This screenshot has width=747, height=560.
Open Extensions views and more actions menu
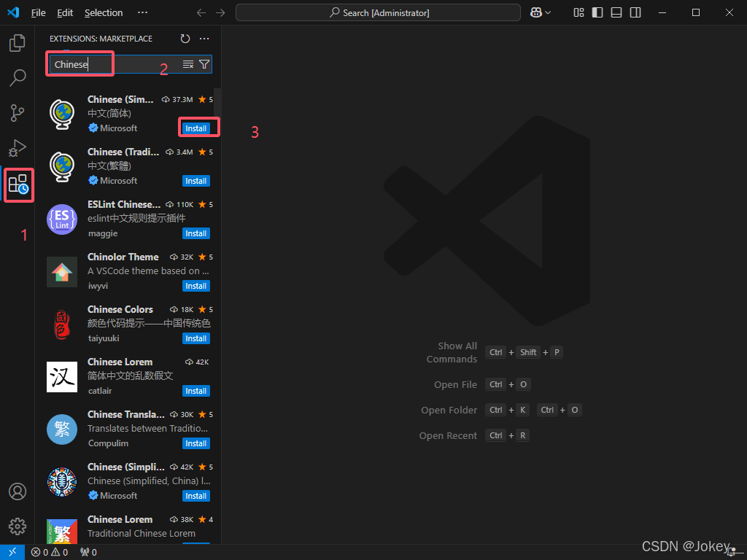(204, 39)
